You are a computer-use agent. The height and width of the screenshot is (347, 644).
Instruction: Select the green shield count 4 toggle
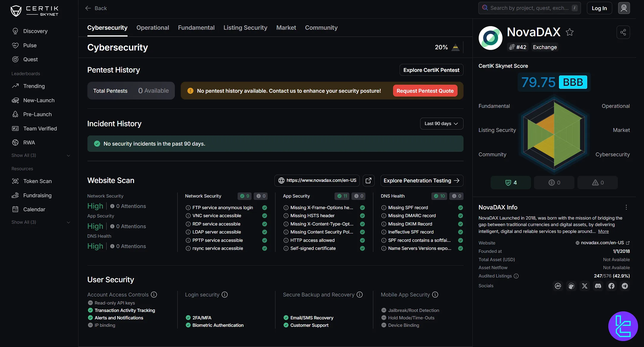click(x=511, y=183)
